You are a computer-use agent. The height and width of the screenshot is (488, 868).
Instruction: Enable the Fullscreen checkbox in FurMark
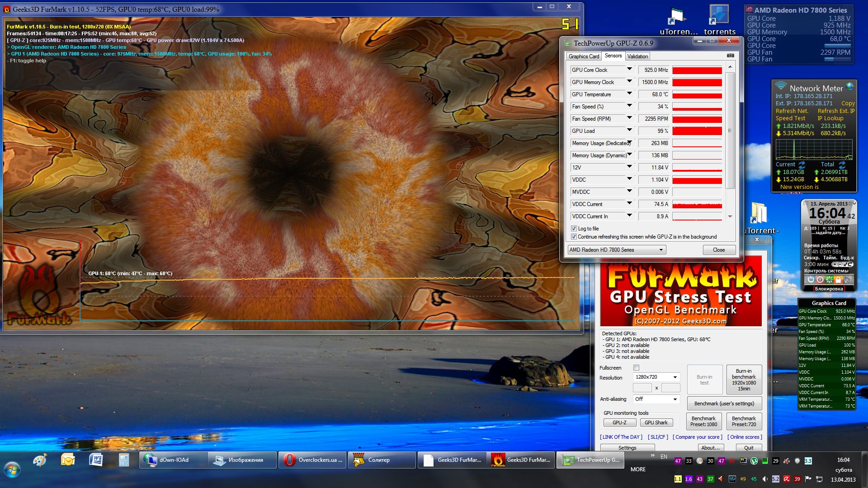(x=636, y=368)
